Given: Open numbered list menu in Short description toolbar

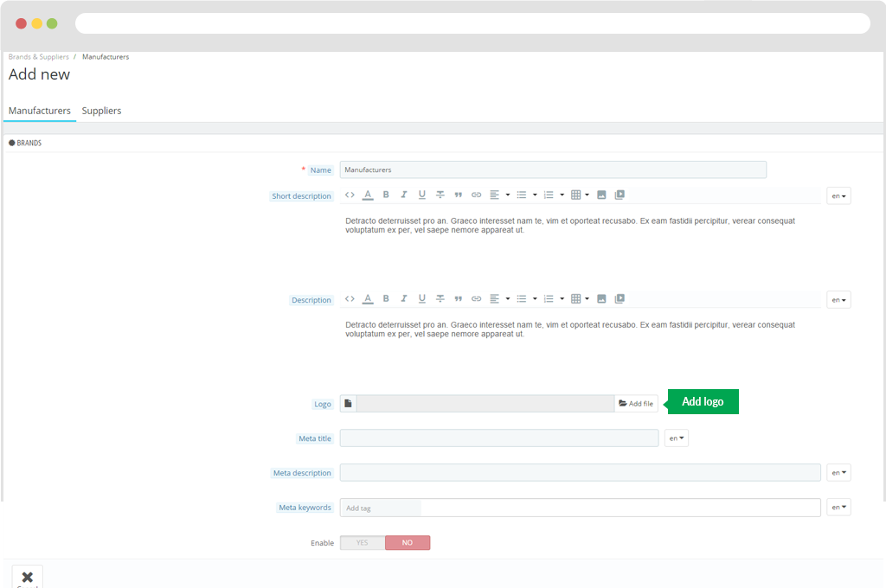Looking at the screenshot, I should (554, 195).
